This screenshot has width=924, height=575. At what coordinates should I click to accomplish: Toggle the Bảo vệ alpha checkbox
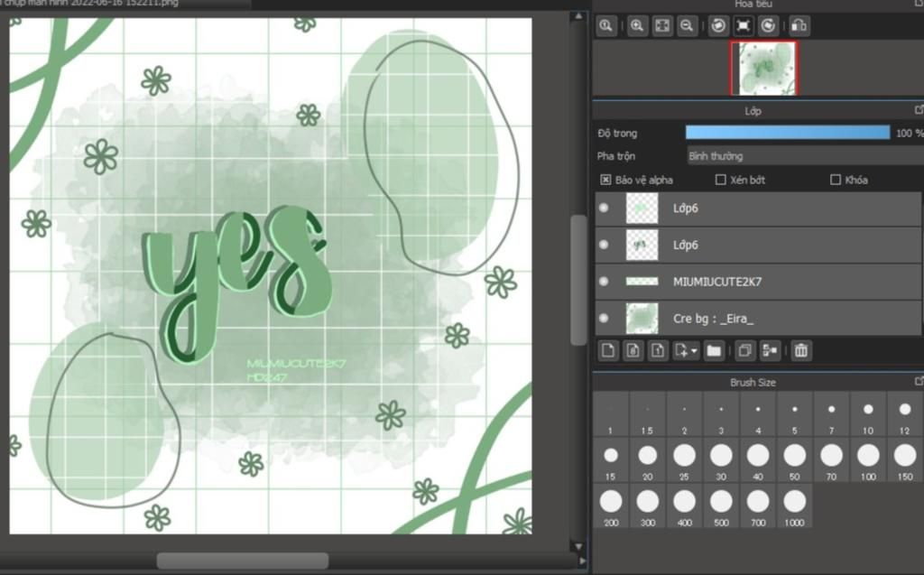tap(605, 180)
